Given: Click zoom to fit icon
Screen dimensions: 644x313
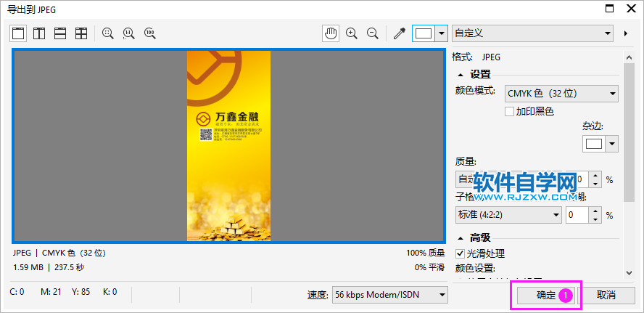Looking at the screenshot, I should (108, 33).
